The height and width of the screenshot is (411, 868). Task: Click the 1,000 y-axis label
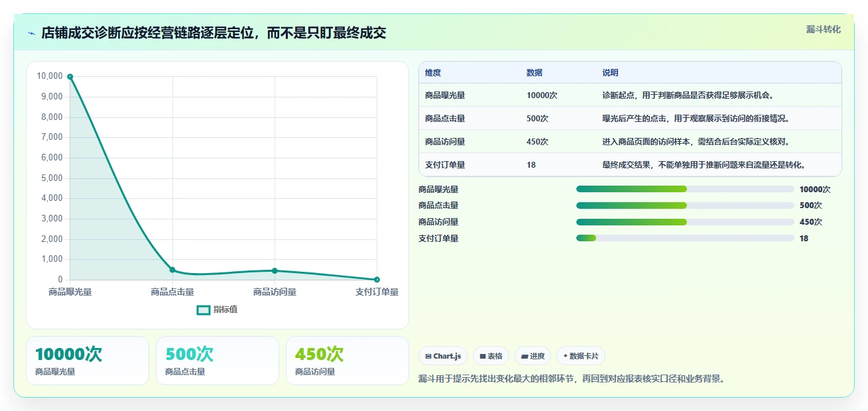pos(52,259)
